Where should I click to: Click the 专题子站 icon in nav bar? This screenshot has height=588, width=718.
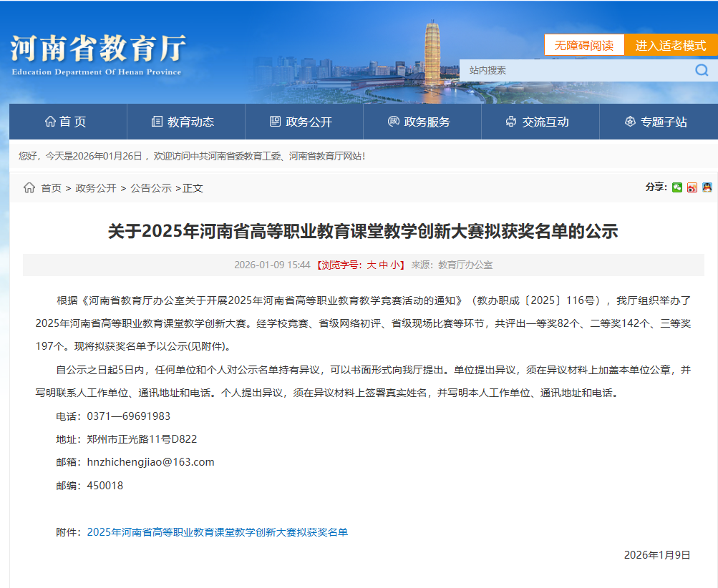(x=630, y=122)
